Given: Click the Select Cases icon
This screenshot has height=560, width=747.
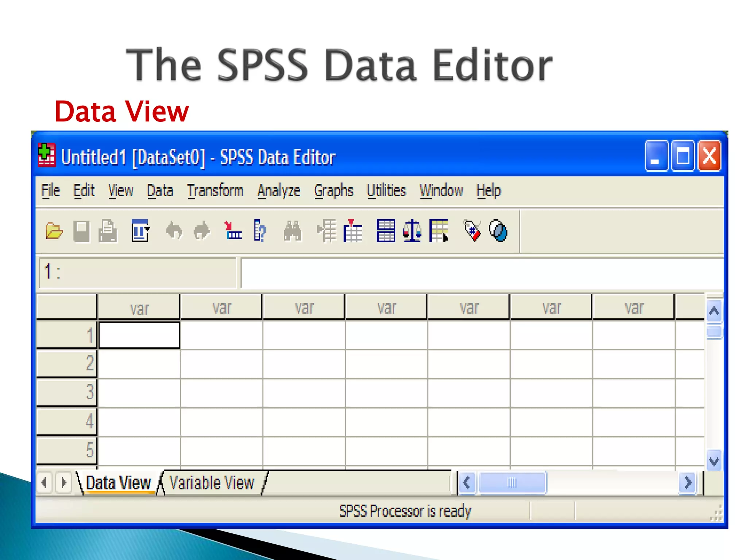Looking at the screenshot, I should (439, 230).
